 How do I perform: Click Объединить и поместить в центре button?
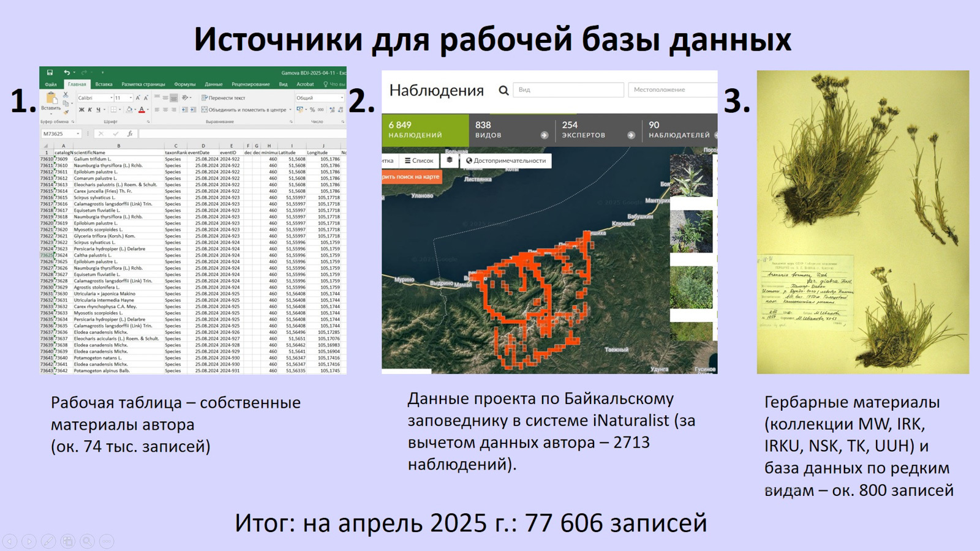click(x=244, y=110)
